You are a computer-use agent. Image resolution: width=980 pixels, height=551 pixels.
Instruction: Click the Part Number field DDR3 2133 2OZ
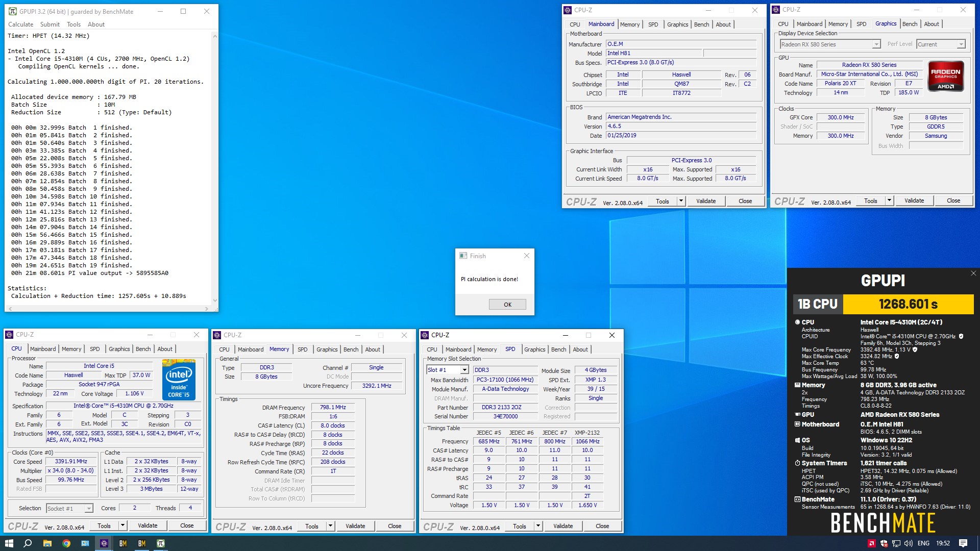505,408
